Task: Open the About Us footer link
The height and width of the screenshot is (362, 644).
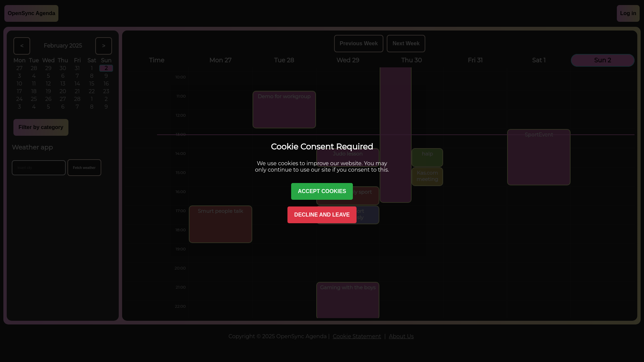Action: 401,336
